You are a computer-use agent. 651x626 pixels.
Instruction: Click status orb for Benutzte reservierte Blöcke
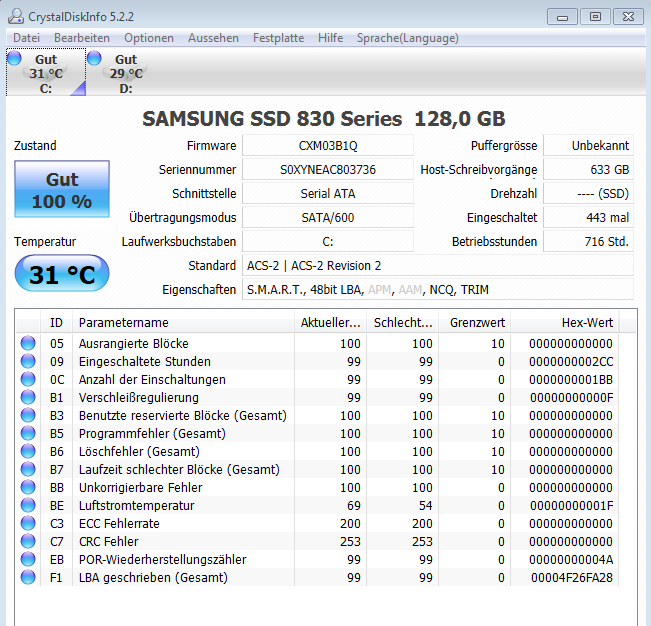pos(28,415)
